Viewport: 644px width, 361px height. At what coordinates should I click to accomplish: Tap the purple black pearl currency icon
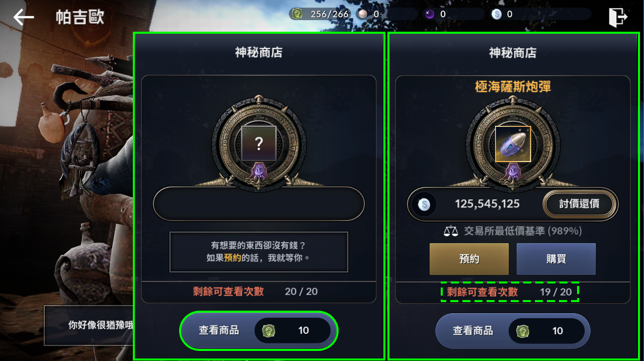tap(429, 14)
